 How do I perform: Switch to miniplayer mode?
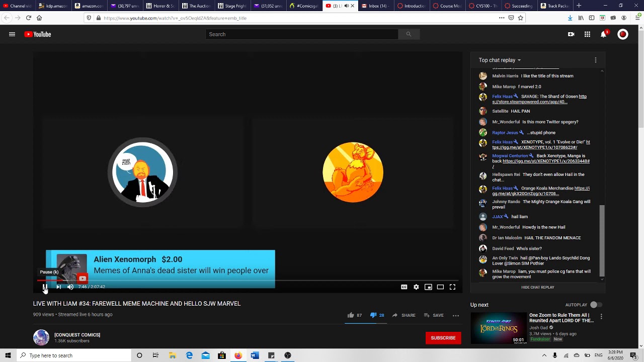(428, 287)
